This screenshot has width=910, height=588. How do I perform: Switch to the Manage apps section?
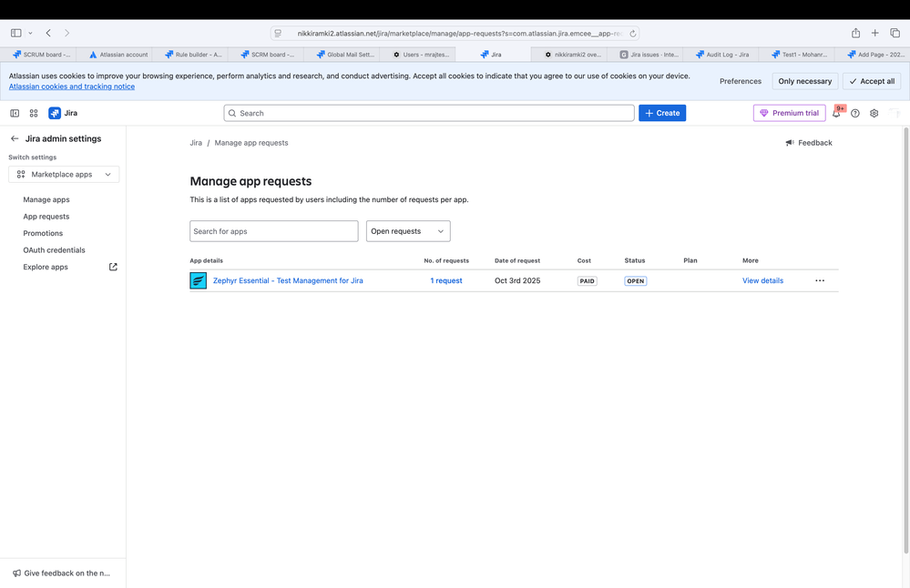click(46, 199)
